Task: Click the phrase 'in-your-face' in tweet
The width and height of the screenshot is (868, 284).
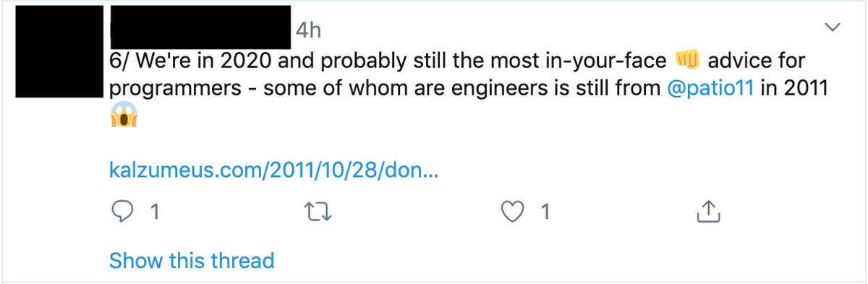Action: tap(605, 61)
